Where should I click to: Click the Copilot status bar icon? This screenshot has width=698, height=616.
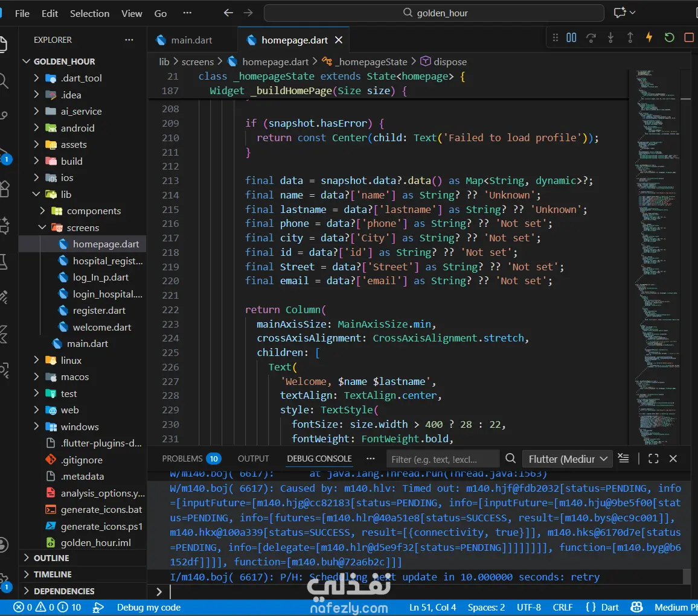pyautogui.click(x=636, y=607)
